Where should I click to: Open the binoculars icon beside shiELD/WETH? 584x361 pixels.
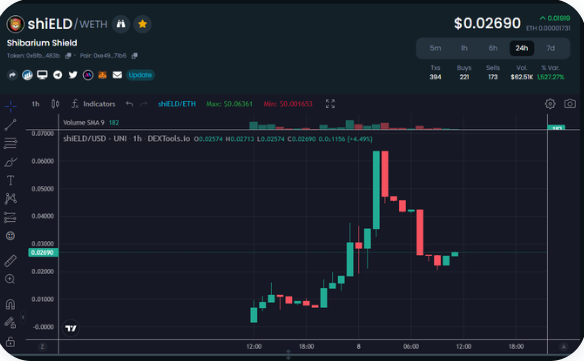(x=121, y=24)
